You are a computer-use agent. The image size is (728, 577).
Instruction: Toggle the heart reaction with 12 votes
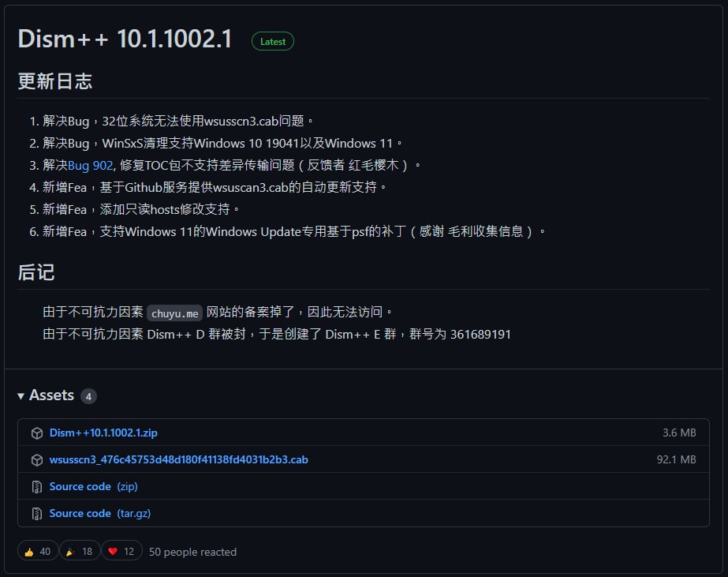point(122,552)
